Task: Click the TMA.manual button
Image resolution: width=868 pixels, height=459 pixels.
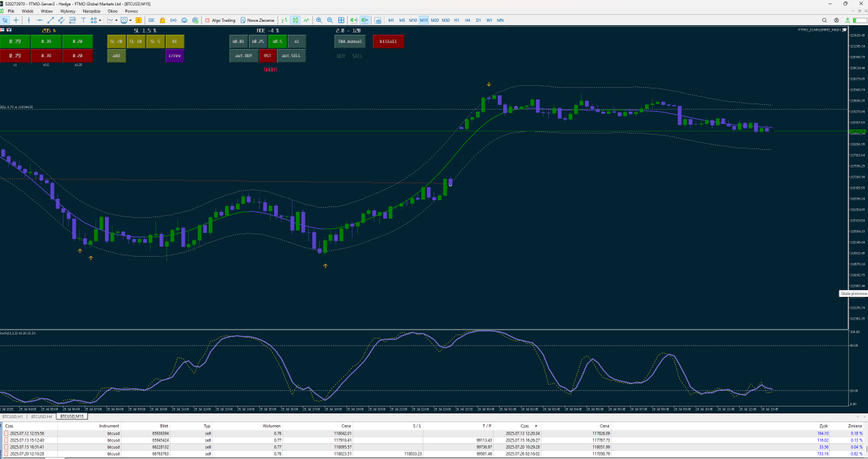Action: click(x=350, y=41)
